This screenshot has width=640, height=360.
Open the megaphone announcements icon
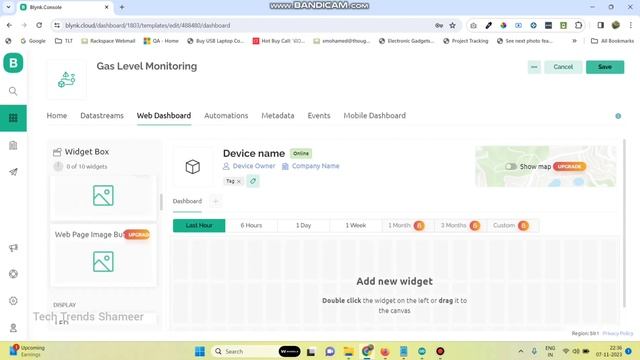point(13,248)
